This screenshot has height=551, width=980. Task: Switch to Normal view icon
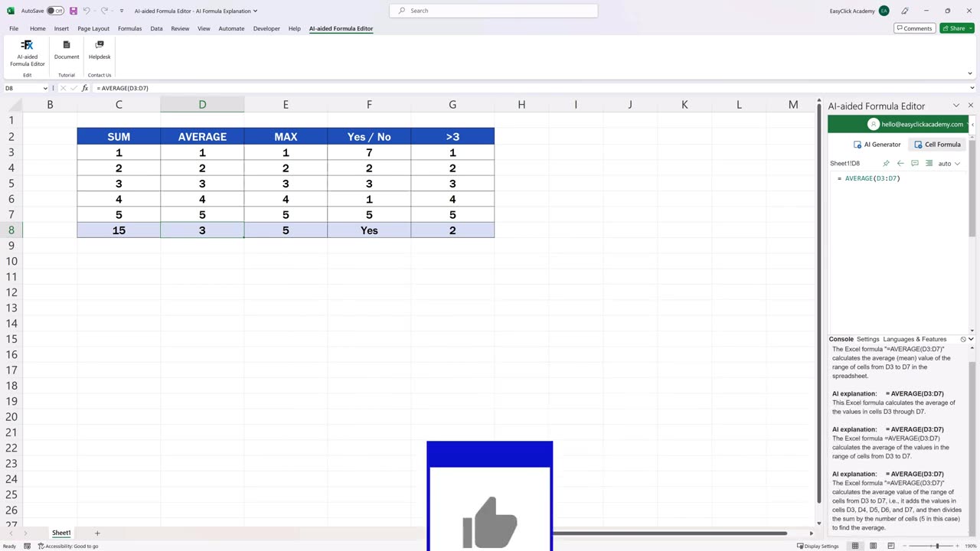pos(855,546)
